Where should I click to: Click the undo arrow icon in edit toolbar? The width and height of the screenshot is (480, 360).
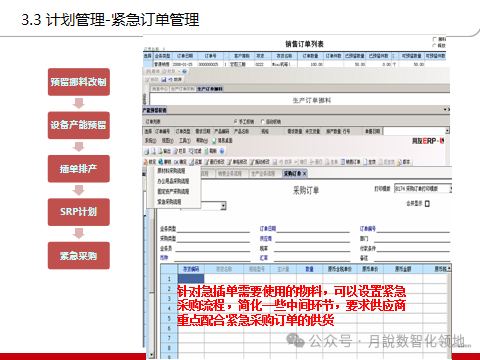[170, 80]
